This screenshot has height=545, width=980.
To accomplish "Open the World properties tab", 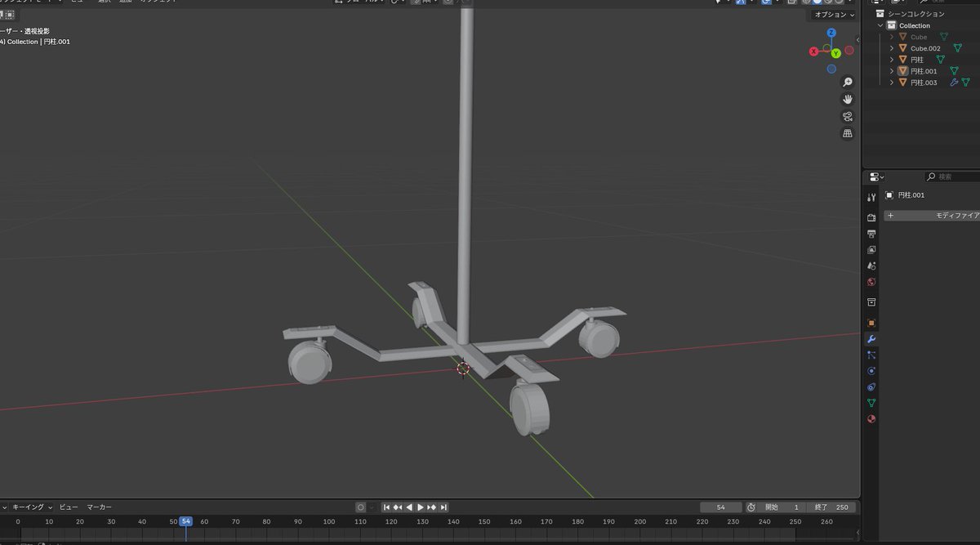I will tap(871, 283).
